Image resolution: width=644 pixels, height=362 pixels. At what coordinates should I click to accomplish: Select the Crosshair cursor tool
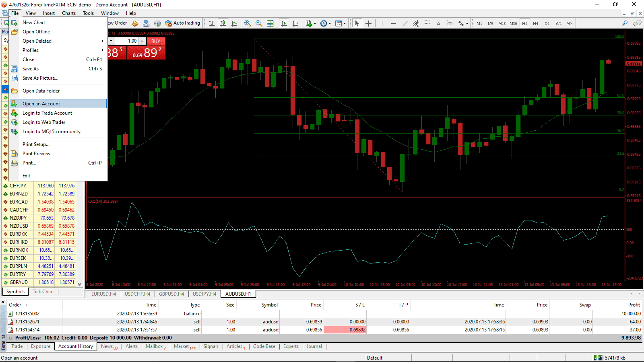368,23
